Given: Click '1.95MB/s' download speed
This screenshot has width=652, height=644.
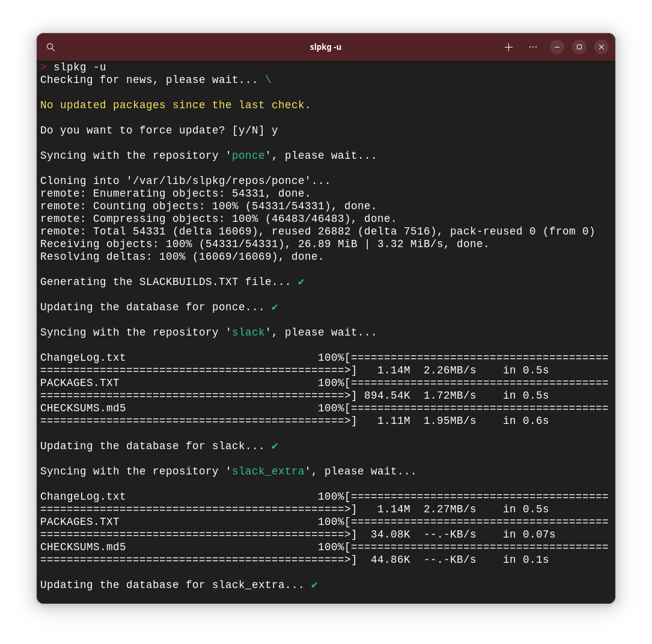Looking at the screenshot, I should click(x=449, y=420).
